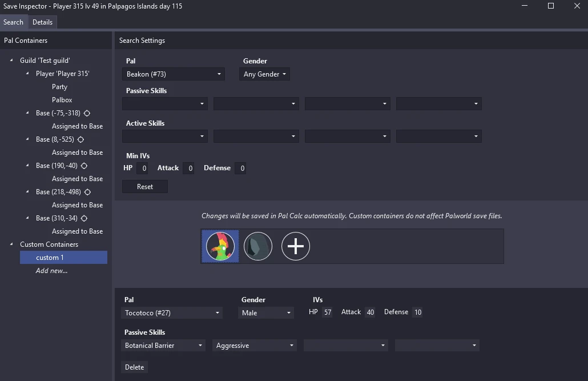This screenshot has height=381, width=588.
Task: Open the Beakon (#73) pal search dropdown
Action: pos(173,74)
